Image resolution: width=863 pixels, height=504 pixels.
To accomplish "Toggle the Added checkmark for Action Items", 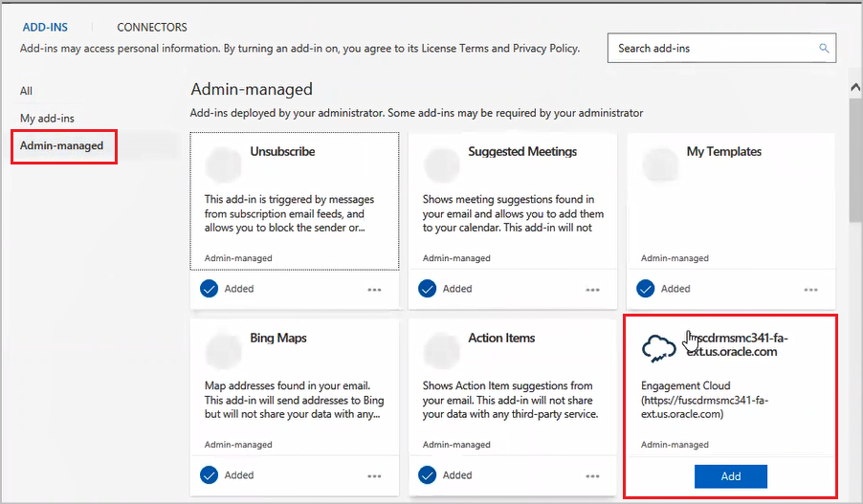I will tap(427, 475).
